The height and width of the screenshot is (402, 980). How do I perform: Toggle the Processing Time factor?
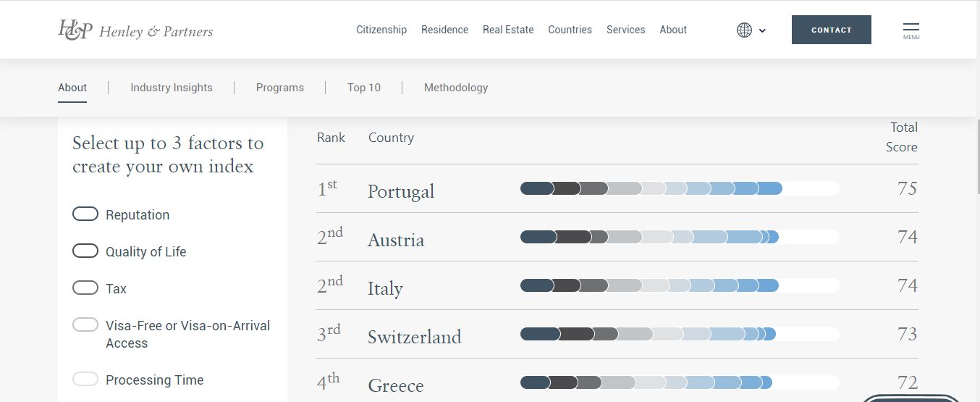coord(85,380)
